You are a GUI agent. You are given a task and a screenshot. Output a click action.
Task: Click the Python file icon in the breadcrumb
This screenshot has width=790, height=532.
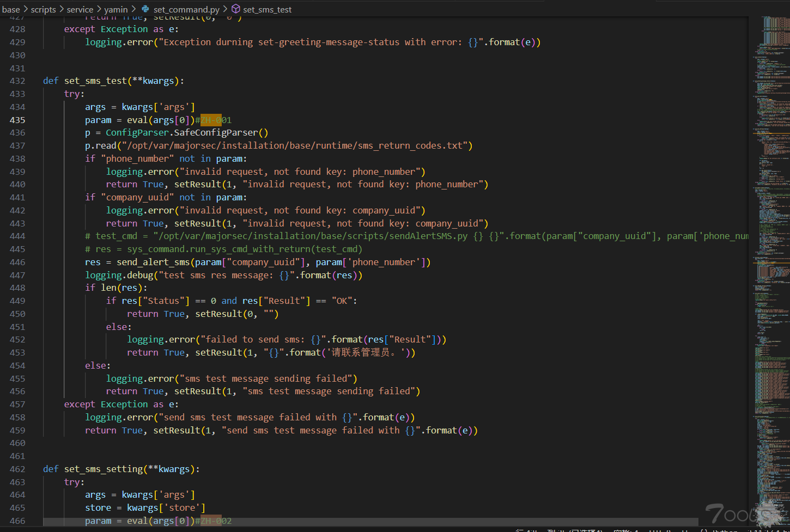(145, 9)
